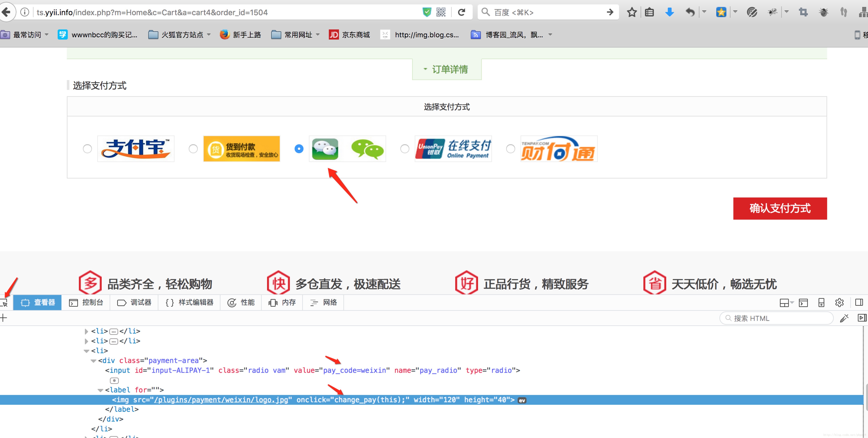Viewport: 868px width, 438px height.
Task: Reload the page with refresh icon
Action: (462, 13)
